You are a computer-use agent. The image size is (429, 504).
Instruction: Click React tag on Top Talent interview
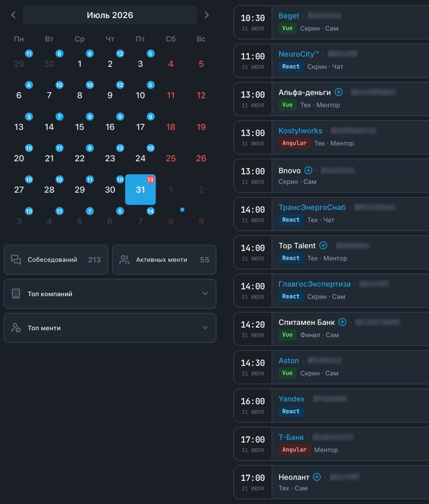click(x=291, y=258)
